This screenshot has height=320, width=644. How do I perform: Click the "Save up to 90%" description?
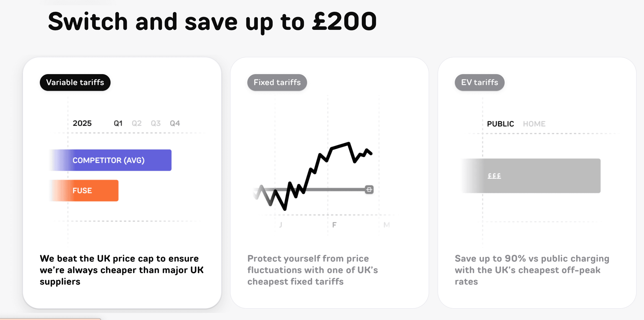532,270
